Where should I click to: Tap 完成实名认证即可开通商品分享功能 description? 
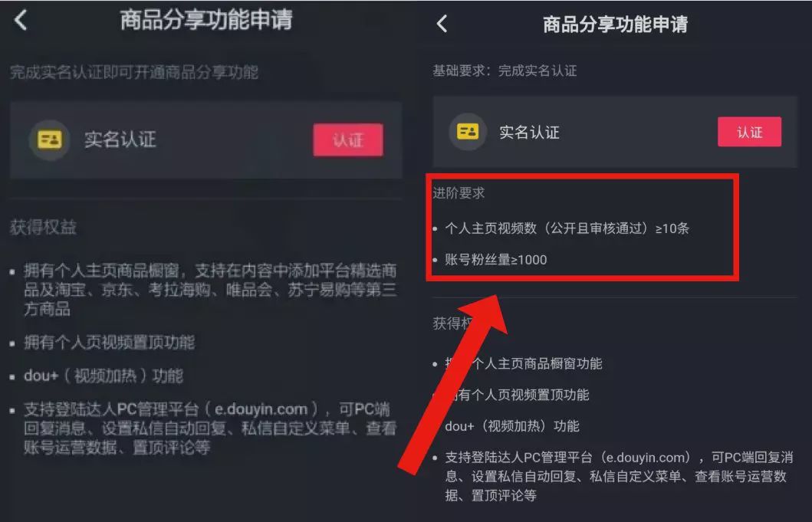(x=134, y=72)
